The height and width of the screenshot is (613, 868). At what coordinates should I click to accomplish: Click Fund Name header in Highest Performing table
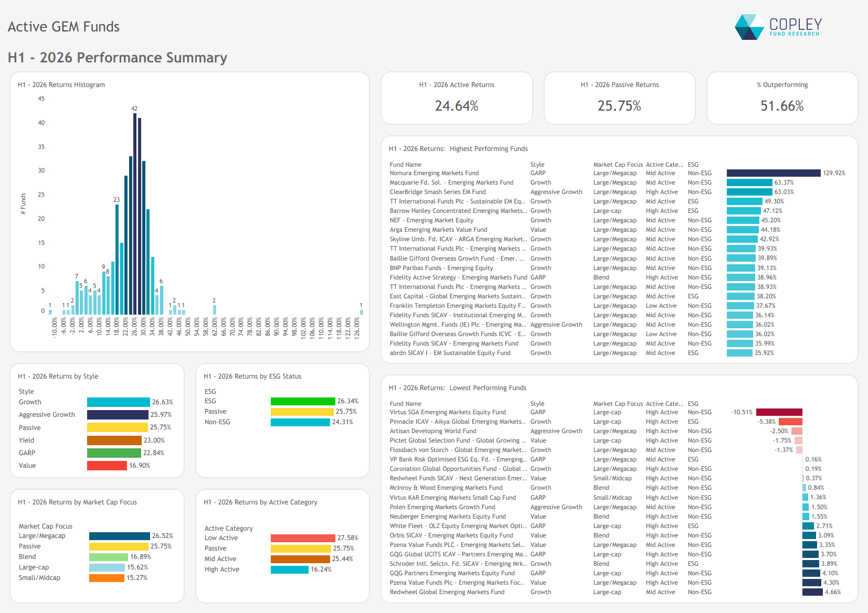[x=406, y=165]
